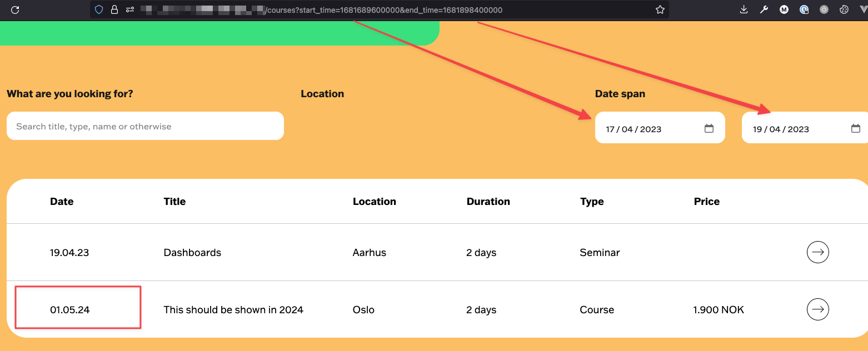868x351 pixels.
Task: Open the cookie editor extension
Action: point(844,9)
